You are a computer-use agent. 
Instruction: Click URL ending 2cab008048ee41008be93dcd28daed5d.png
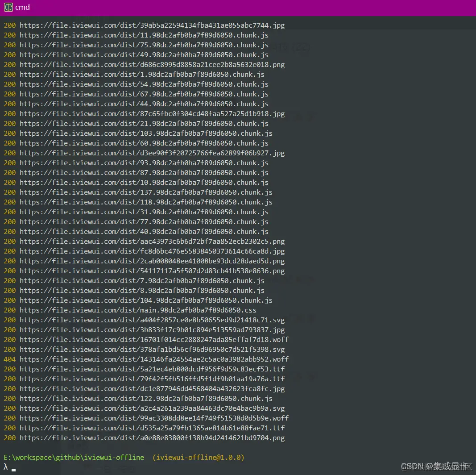tap(152, 261)
